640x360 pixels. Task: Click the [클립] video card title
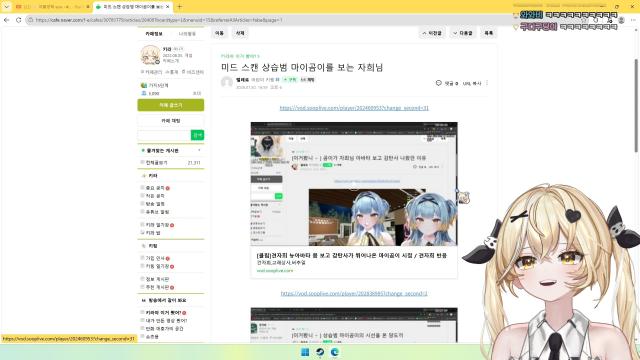click(x=351, y=255)
